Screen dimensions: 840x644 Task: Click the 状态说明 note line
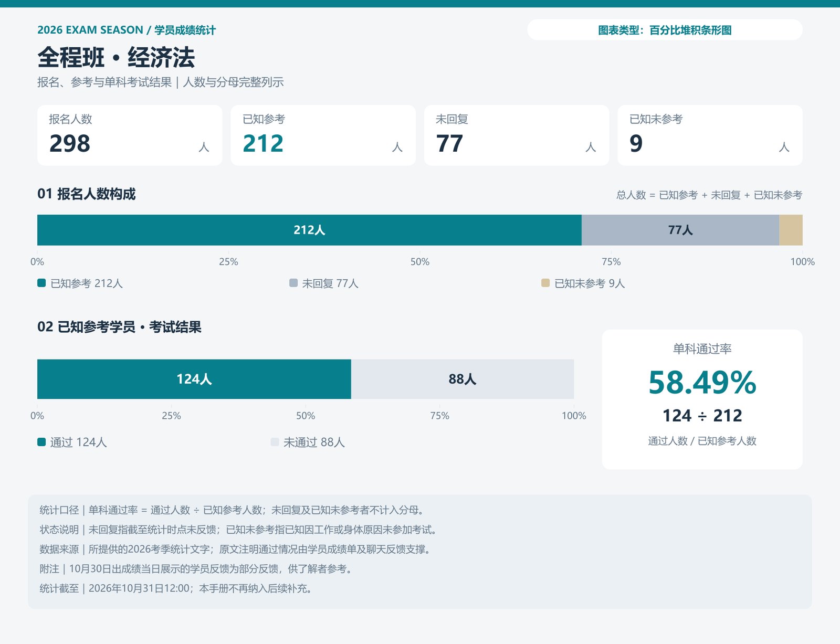coord(238,530)
